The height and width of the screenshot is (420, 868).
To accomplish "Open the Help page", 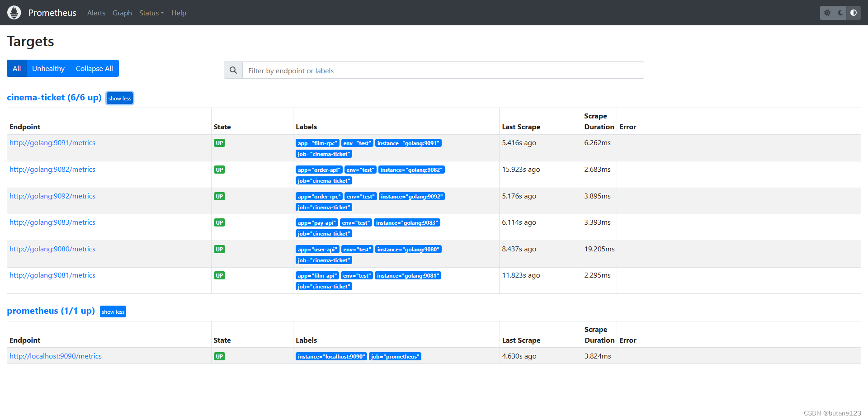I will pos(179,13).
